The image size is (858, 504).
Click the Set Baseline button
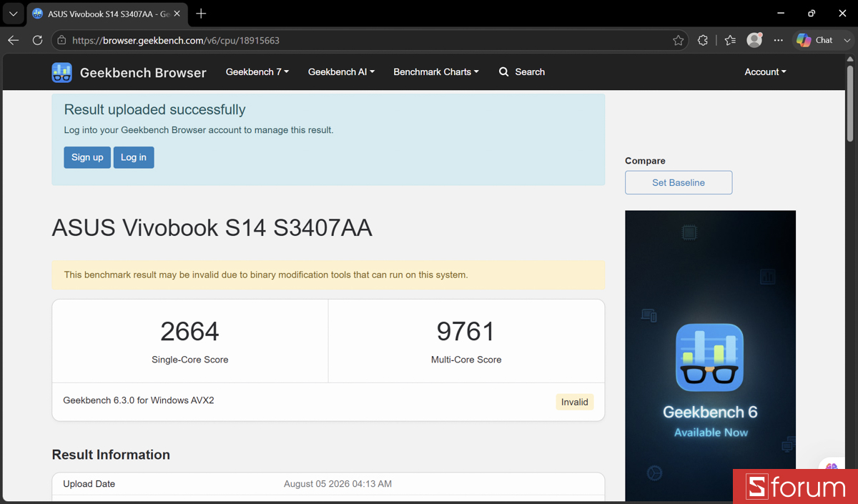click(x=679, y=182)
